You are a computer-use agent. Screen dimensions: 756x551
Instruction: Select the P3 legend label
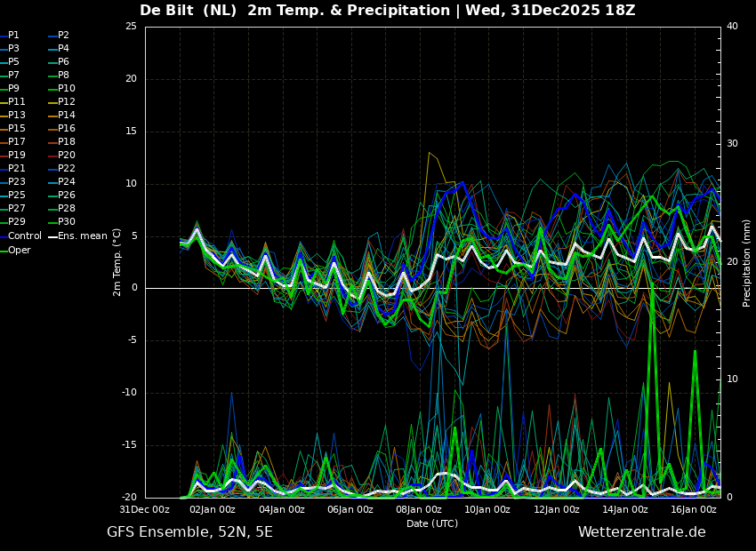(10, 48)
